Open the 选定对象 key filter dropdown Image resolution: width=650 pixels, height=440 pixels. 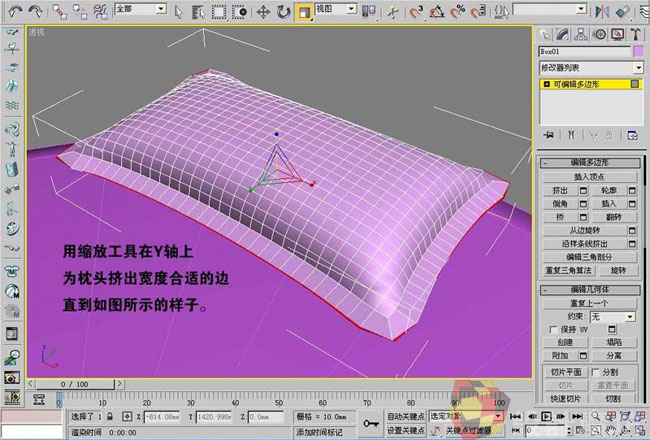click(498, 416)
